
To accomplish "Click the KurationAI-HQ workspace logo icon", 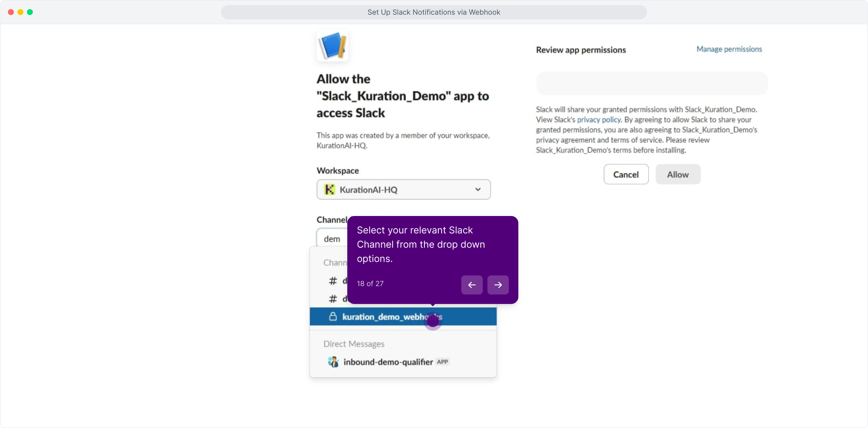I will [x=329, y=189].
